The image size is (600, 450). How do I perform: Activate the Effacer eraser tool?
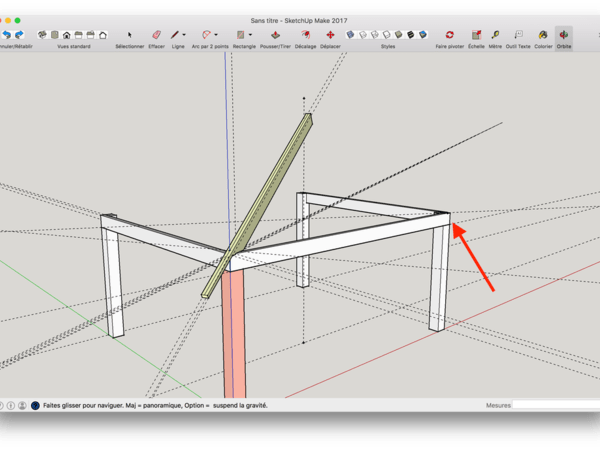click(x=156, y=35)
